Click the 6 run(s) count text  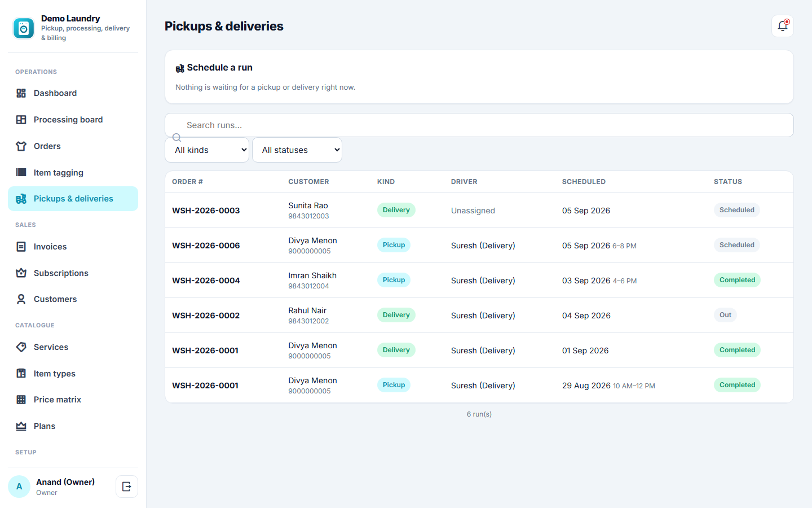pyautogui.click(x=479, y=414)
